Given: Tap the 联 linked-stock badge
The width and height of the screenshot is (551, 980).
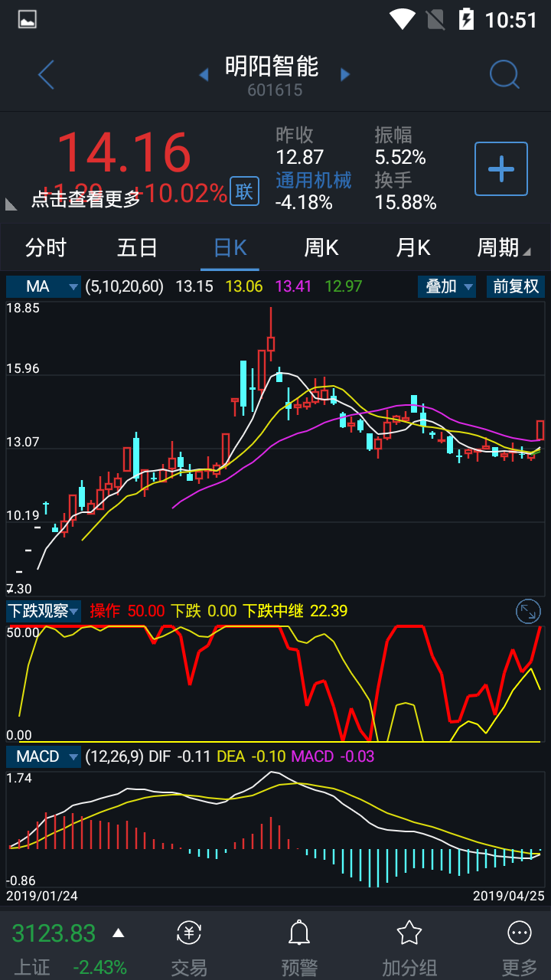Looking at the screenshot, I should tap(244, 191).
